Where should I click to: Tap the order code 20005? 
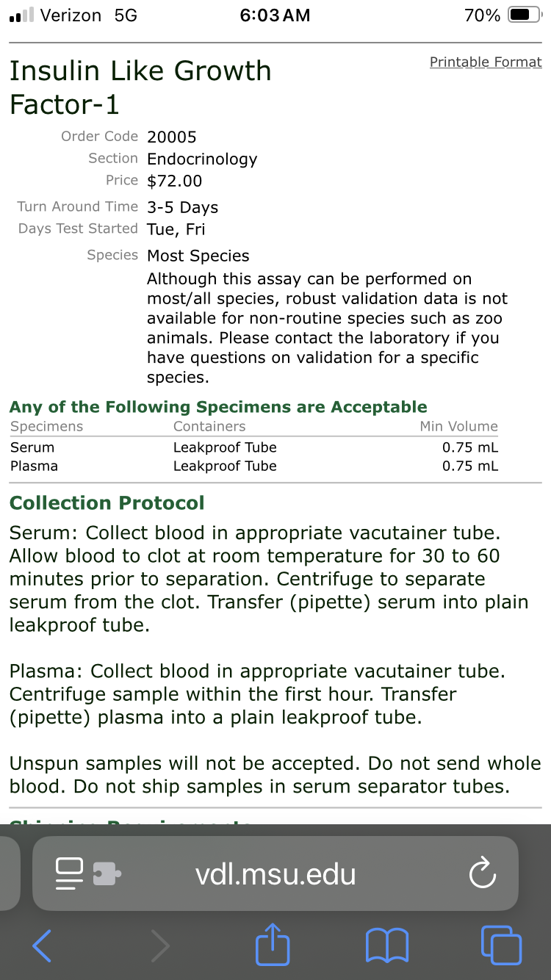(x=172, y=137)
